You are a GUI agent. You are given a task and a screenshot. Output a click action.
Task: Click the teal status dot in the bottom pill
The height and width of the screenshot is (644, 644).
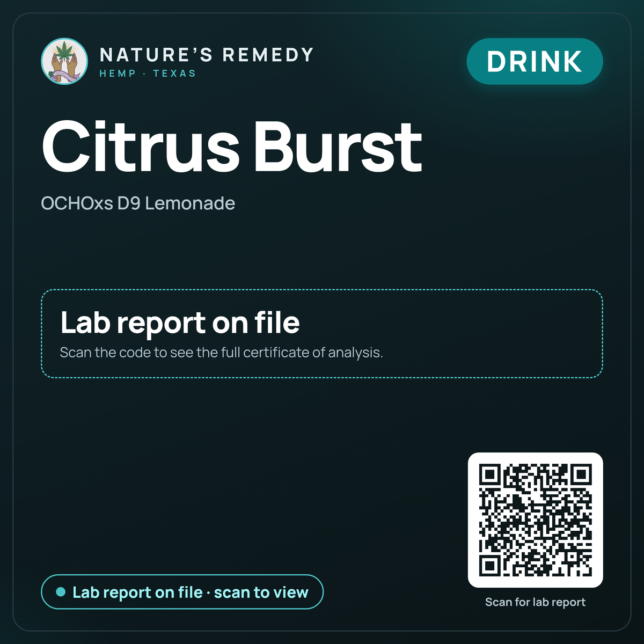61,592
